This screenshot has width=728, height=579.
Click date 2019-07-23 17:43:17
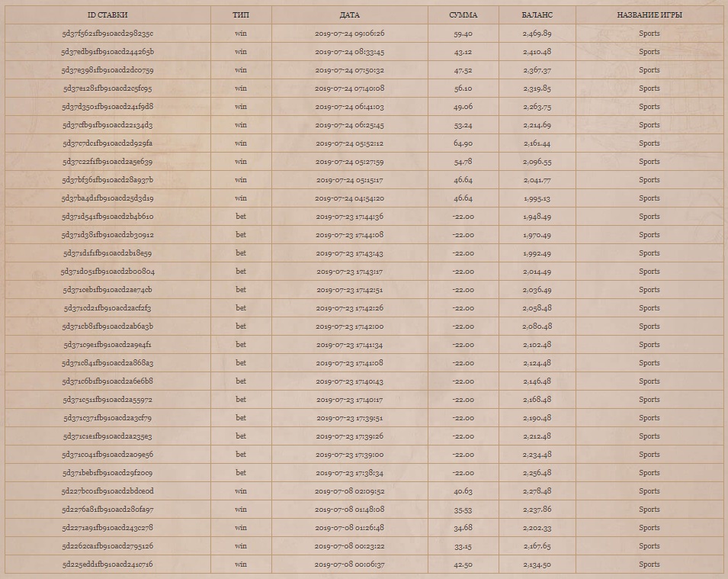[x=350, y=272]
